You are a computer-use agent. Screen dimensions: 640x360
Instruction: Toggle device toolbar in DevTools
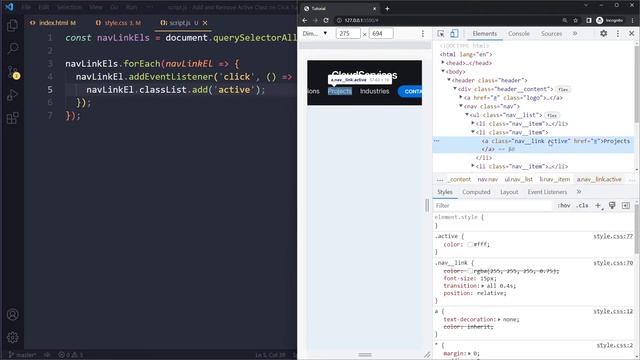[454, 34]
